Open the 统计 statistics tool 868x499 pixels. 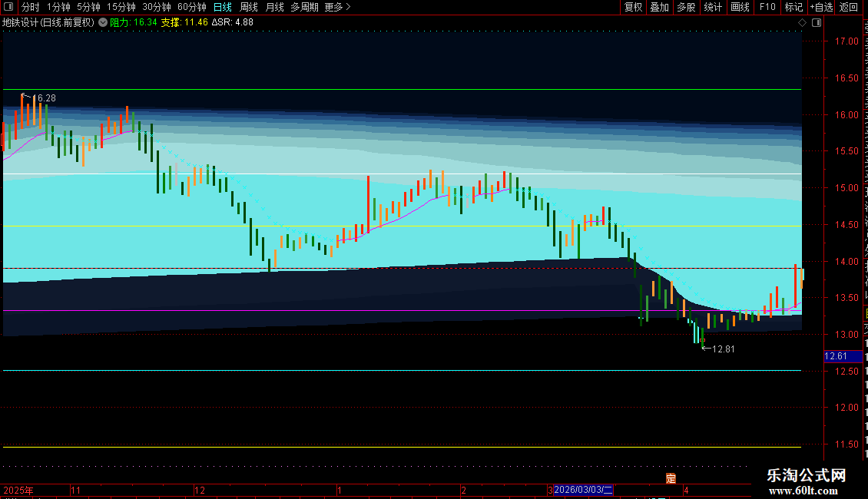[713, 7]
